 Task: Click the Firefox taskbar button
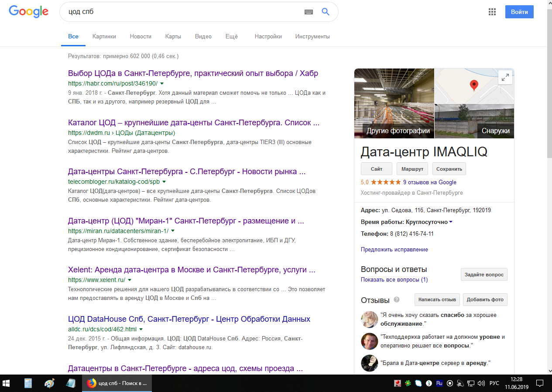117,383
